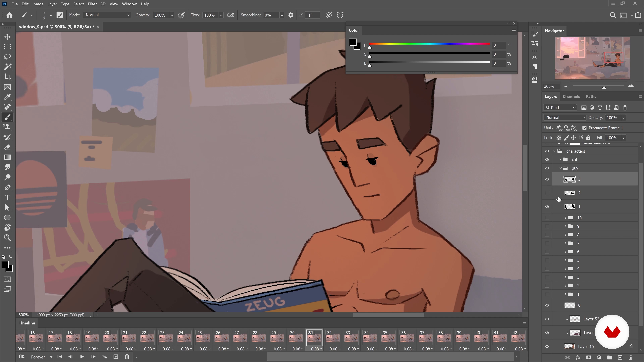Screen dimensions: 644x362
Task: Select the Eraser tool
Action: (x=8, y=147)
